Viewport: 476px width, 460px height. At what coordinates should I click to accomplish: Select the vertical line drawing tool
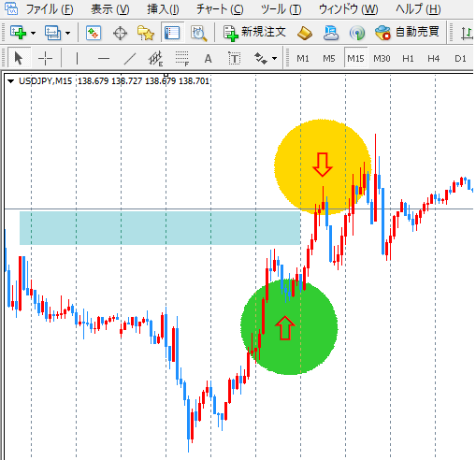tap(77, 58)
